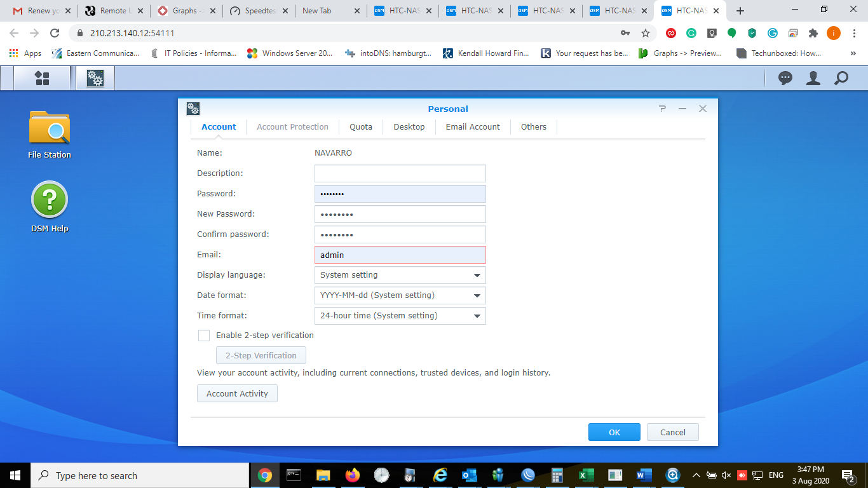Open Word from the taskbar
Viewport: 868px width, 488px height.
pos(644,475)
